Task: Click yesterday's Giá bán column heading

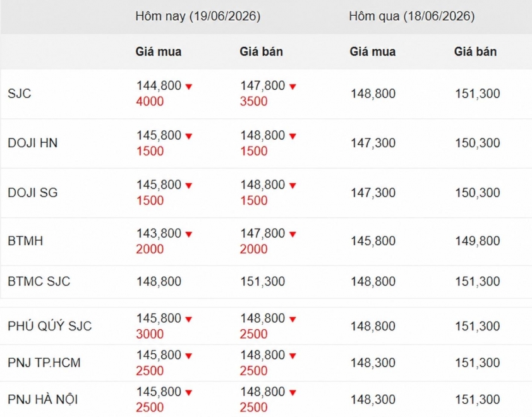Action: point(475,52)
